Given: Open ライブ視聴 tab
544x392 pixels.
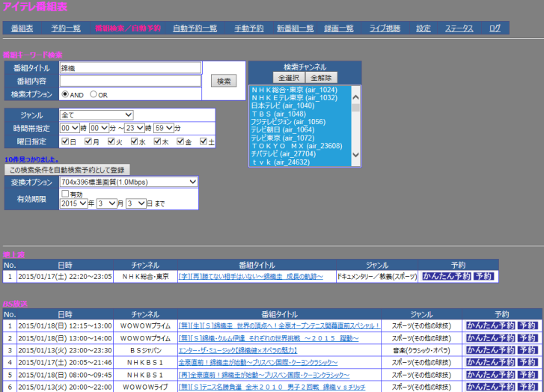Looking at the screenshot, I should (x=385, y=28).
